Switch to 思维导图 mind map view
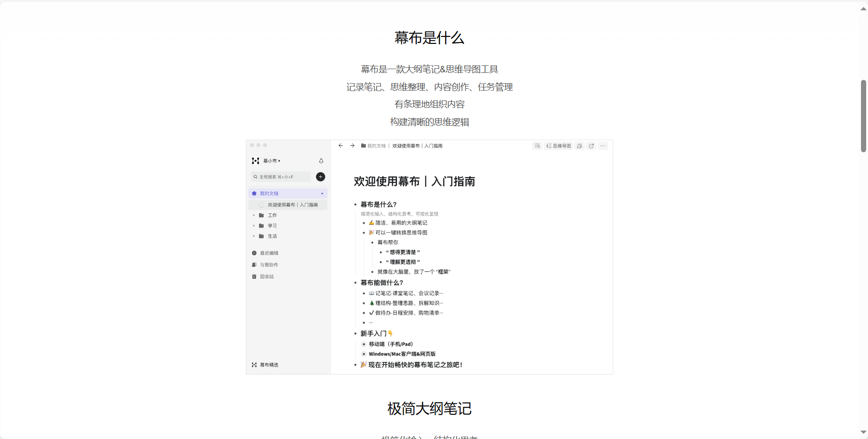 (559, 146)
